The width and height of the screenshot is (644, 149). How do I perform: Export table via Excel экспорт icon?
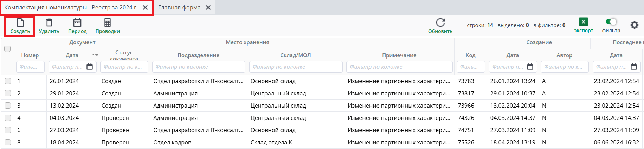click(584, 22)
